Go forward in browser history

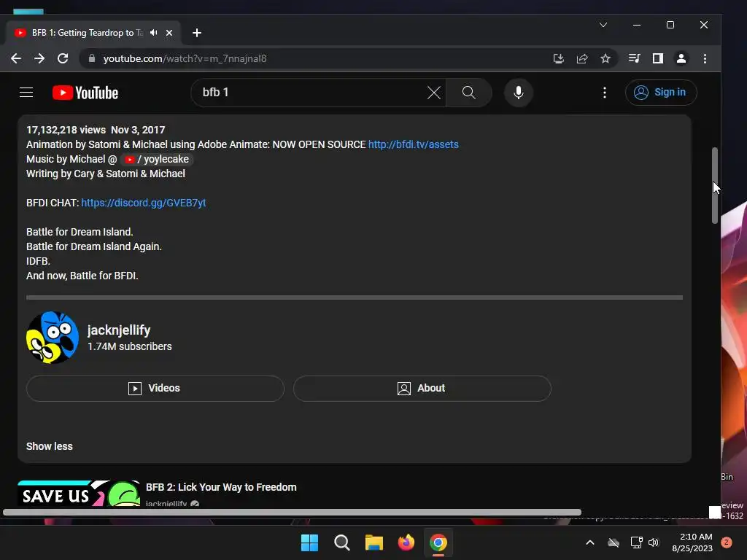[x=39, y=58]
